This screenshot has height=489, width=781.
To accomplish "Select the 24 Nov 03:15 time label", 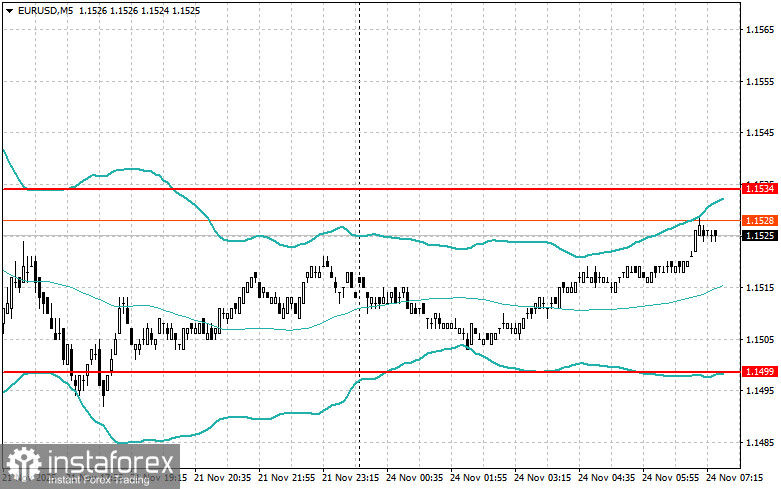I will pos(542,478).
